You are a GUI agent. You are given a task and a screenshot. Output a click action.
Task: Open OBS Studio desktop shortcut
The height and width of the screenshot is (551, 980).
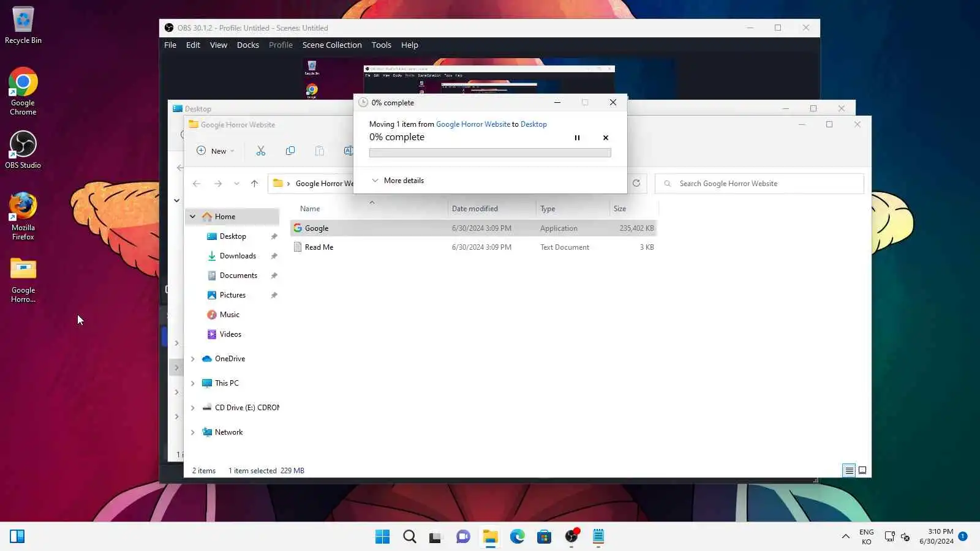coord(23,150)
